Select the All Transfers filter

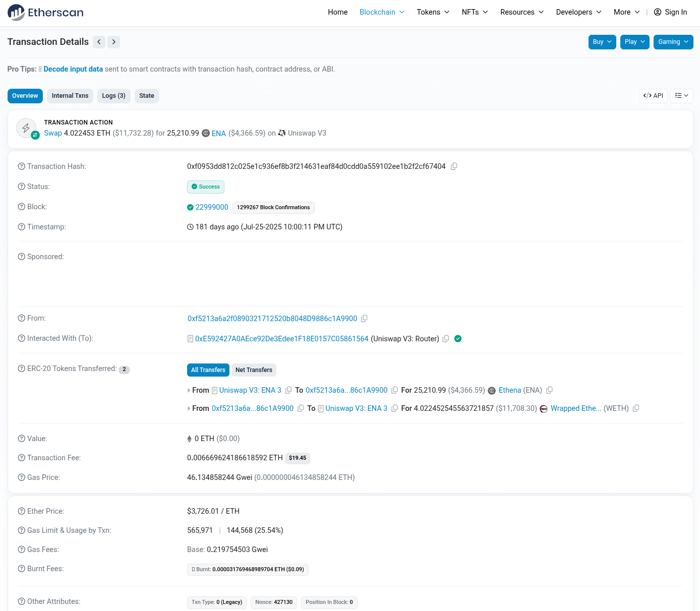point(208,370)
